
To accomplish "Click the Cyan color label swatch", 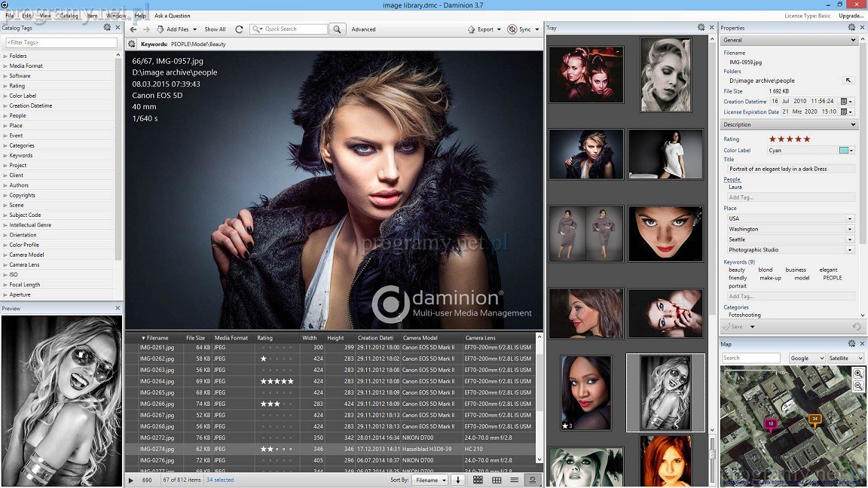I will coord(844,151).
